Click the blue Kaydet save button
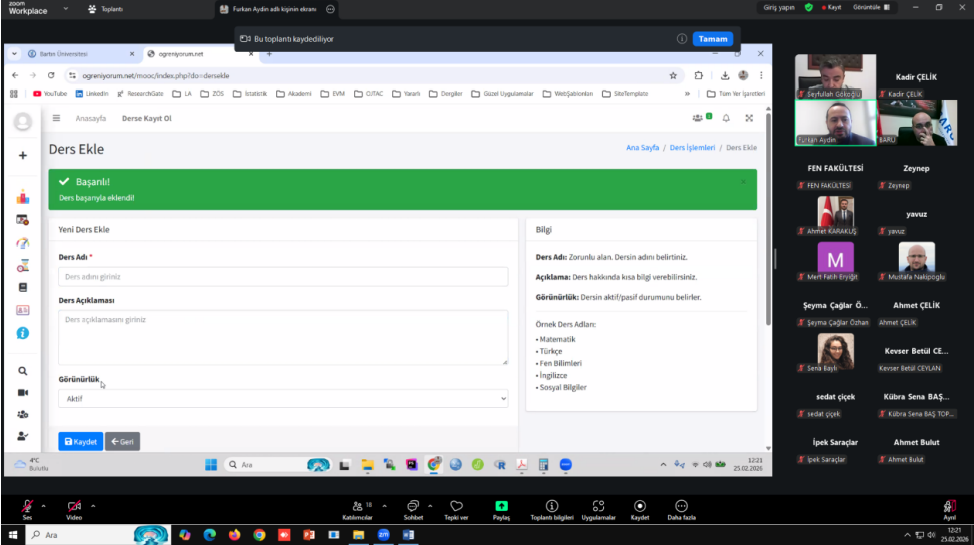974x545 pixels. [x=80, y=441]
